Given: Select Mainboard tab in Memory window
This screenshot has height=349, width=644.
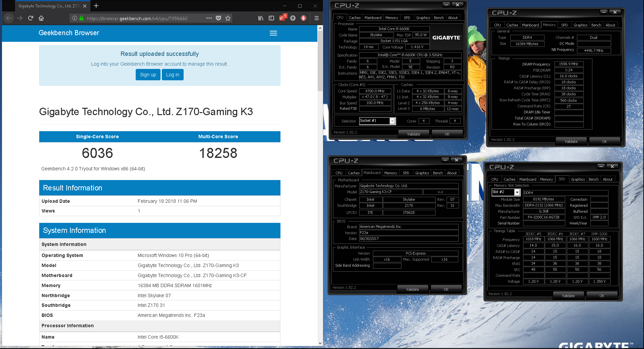Looking at the screenshot, I should tap(530, 25).
